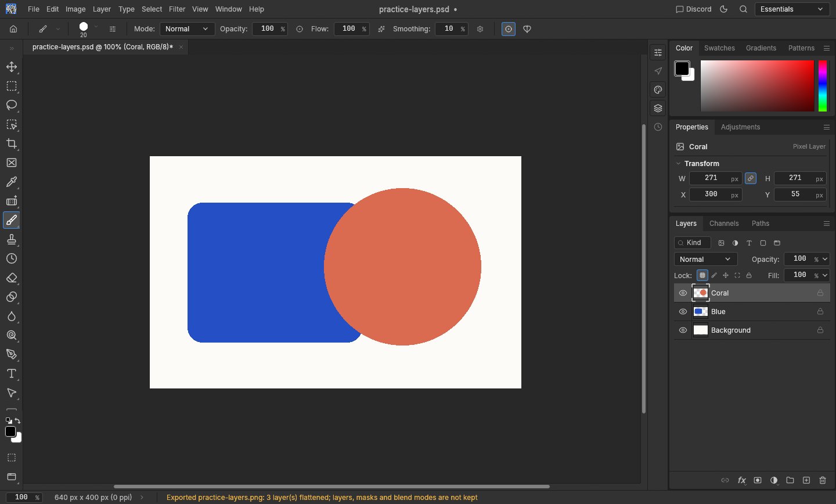The image size is (836, 504).
Task: Delete layer with the trash icon
Action: click(x=823, y=480)
